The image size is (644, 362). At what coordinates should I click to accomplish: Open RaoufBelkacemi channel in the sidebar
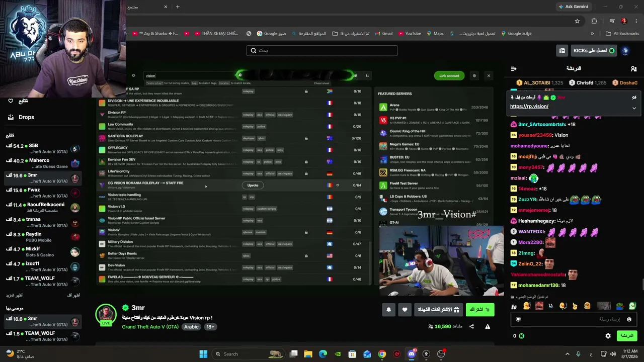[x=42, y=208]
